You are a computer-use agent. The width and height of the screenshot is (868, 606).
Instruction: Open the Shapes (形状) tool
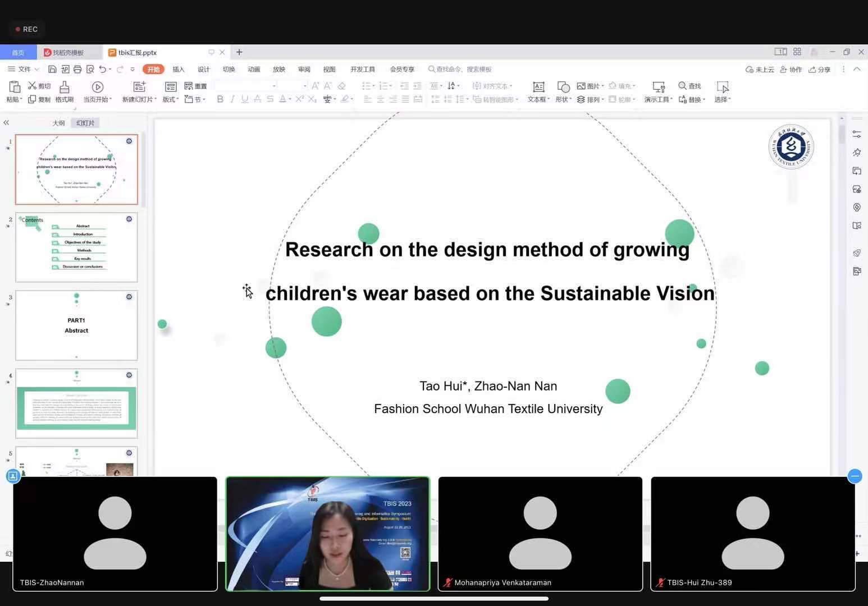pos(563,87)
